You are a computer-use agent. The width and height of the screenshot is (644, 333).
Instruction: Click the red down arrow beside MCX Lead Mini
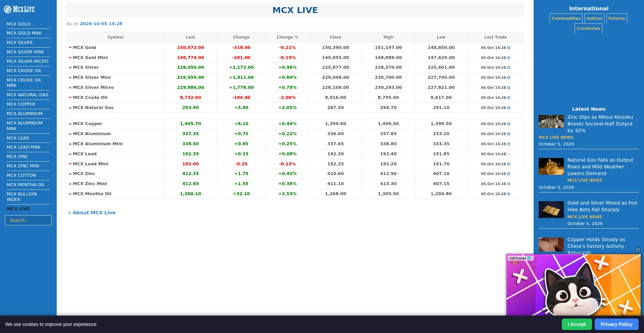pyautogui.click(x=70, y=164)
